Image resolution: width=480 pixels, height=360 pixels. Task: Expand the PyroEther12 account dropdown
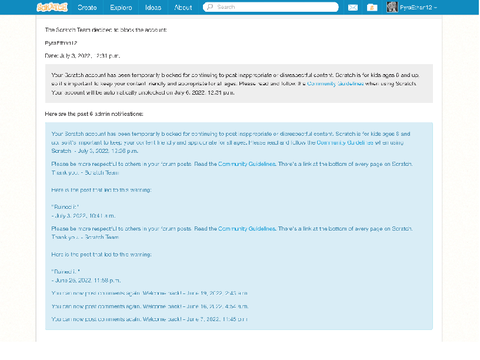tap(418, 7)
